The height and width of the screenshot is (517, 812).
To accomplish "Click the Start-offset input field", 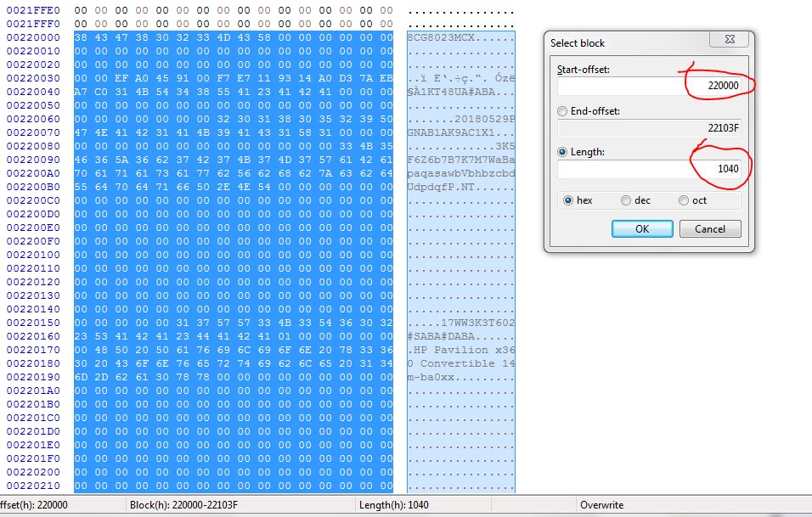I will [649, 86].
